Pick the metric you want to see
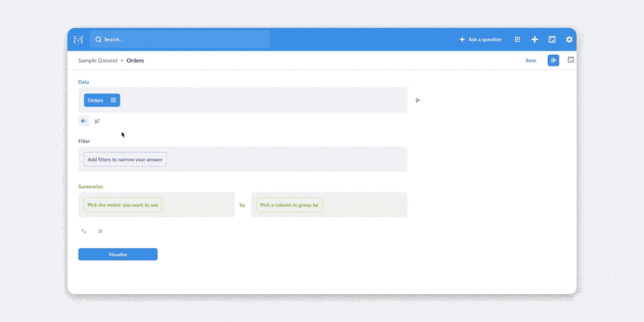 tap(123, 205)
